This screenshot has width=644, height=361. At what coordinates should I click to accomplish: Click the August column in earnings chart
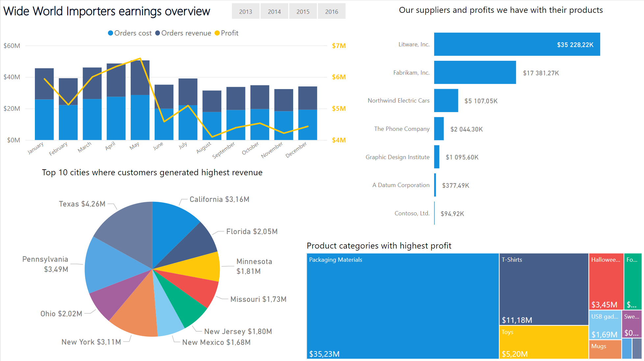212,115
